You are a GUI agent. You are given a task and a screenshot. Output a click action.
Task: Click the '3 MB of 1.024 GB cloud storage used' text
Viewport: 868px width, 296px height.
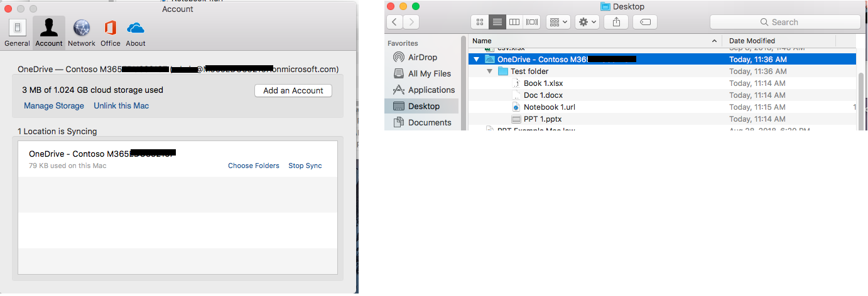point(92,90)
